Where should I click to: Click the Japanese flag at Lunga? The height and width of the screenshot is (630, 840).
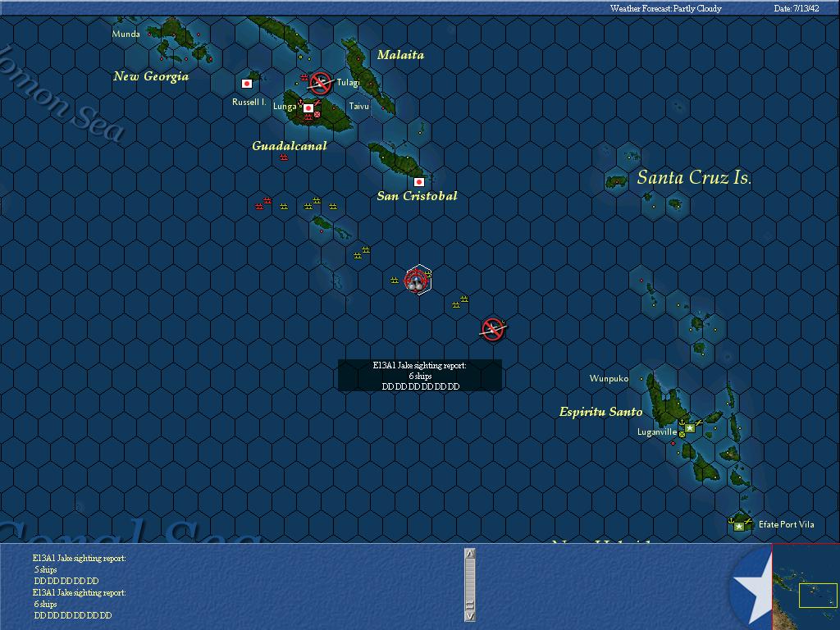pyautogui.click(x=308, y=108)
